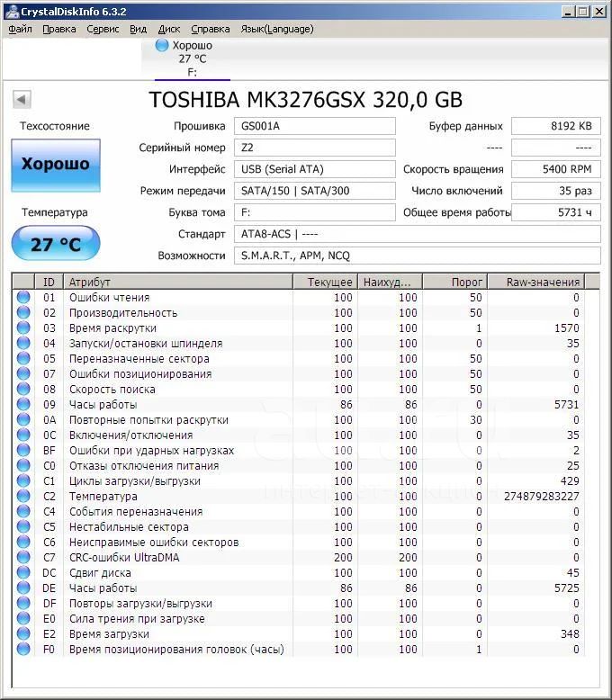Minimize the CrystalDiskInfo window
This screenshot has height=700, width=612.
click(x=568, y=12)
